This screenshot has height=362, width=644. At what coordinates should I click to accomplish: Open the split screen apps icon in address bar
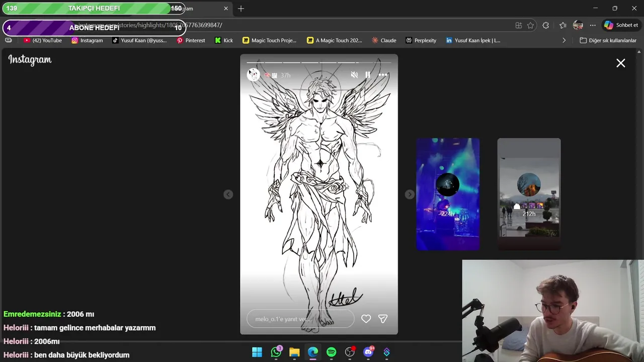coord(518,25)
